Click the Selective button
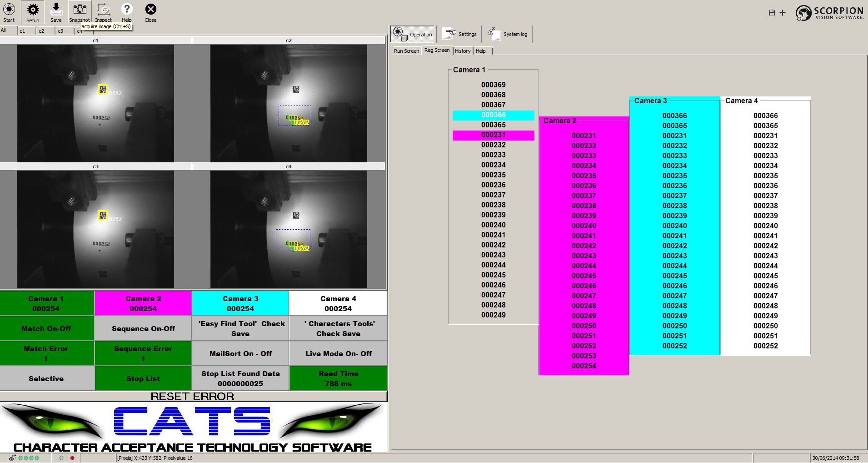Screen dimensions: 868x463 [x=46, y=378]
